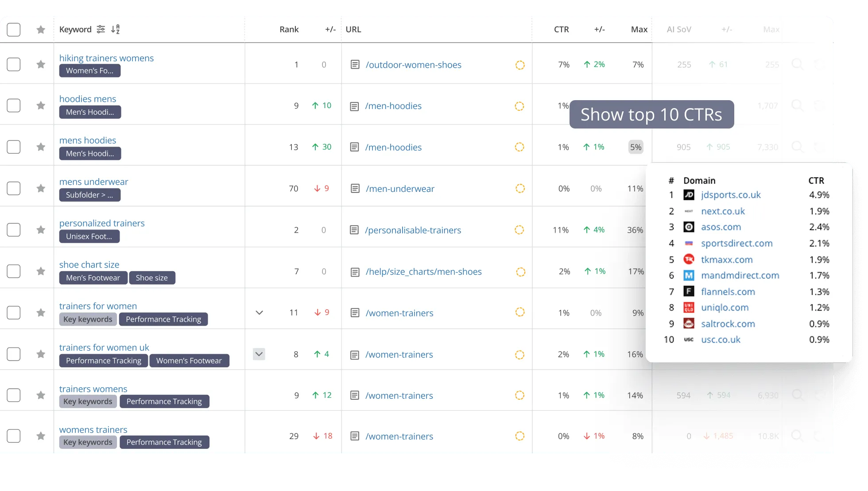This screenshot has width=868, height=491.
Task: Star the mens underwear keyword row
Action: (41, 188)
